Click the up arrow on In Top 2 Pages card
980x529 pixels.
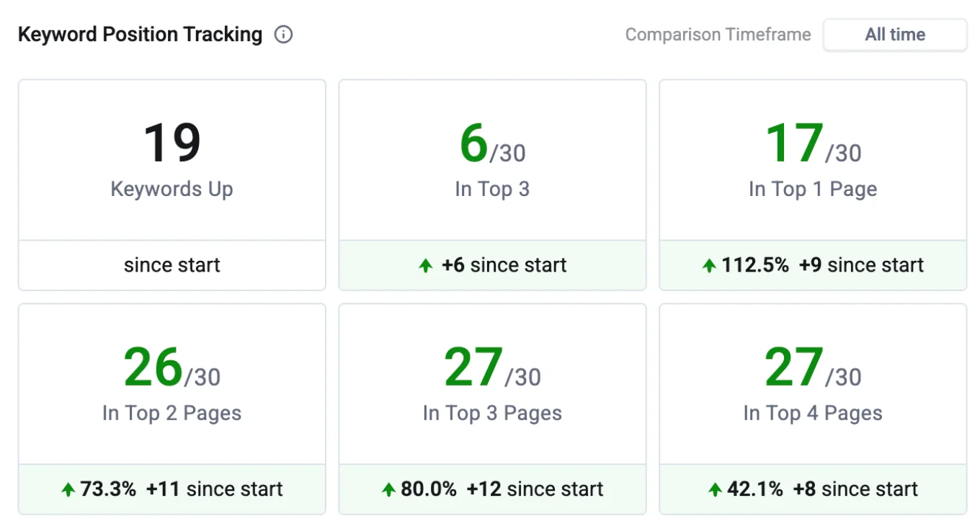[x=69, y=489]
